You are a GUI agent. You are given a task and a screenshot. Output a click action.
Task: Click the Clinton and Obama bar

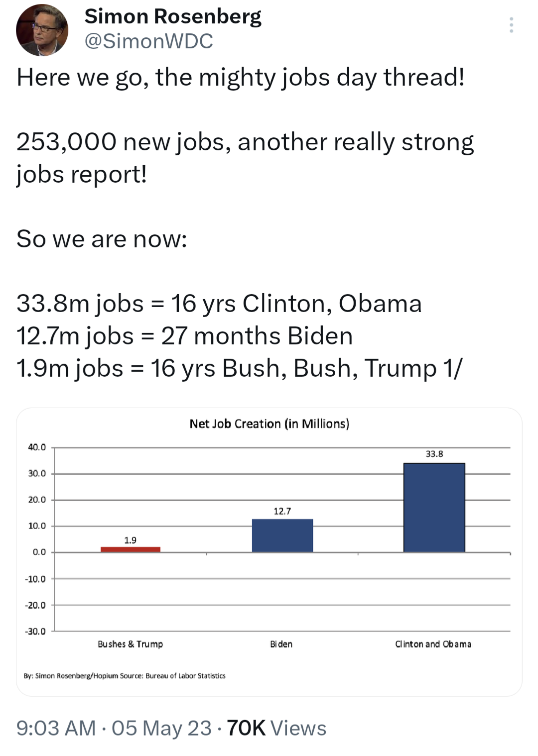pos(434,508)
